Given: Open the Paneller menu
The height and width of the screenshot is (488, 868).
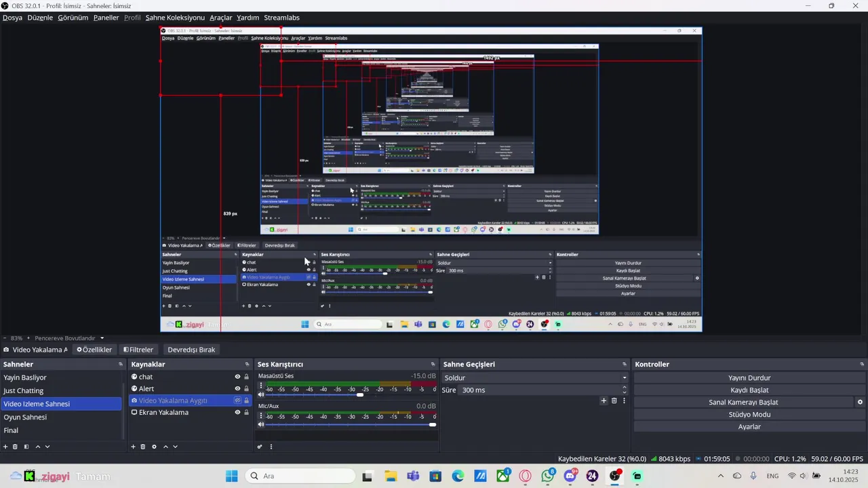Looking at the screenshot, I should 106,18.
